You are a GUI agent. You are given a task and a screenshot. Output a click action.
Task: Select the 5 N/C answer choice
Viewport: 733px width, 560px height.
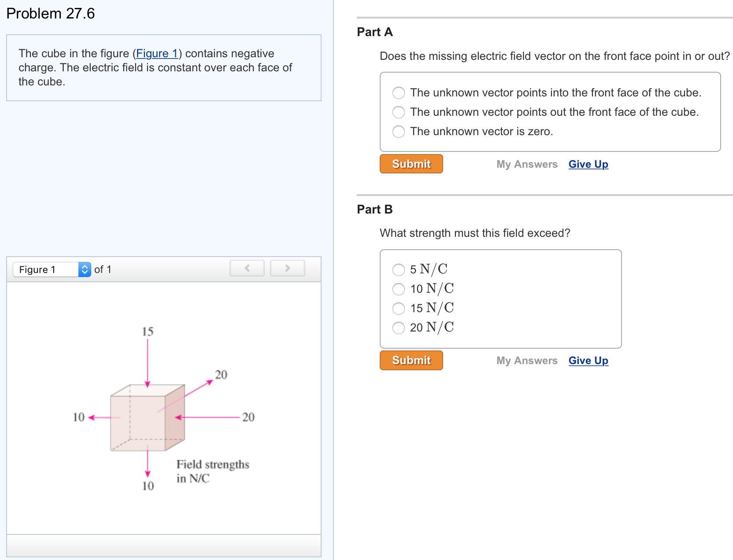click(398, 269)
